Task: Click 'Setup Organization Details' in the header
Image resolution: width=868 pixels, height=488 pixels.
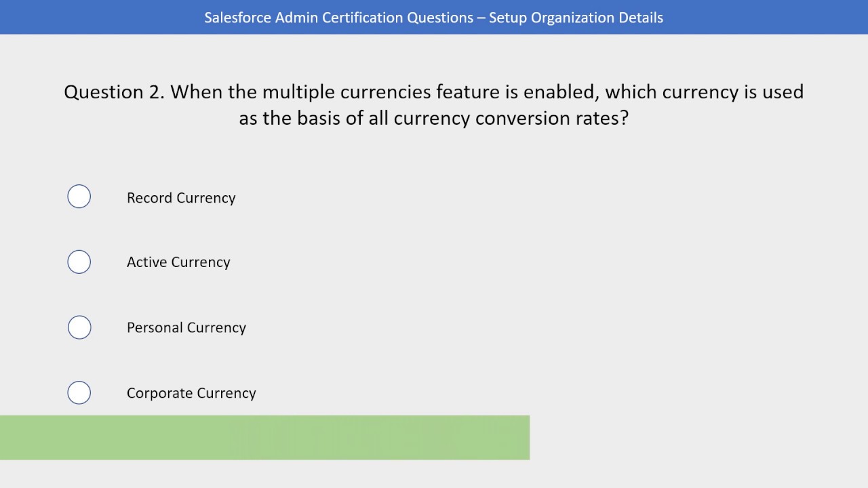Action: pos(576,18)
